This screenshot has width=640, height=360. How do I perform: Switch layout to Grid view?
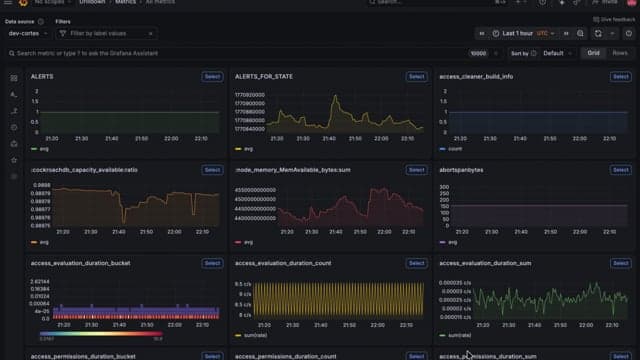593,53
